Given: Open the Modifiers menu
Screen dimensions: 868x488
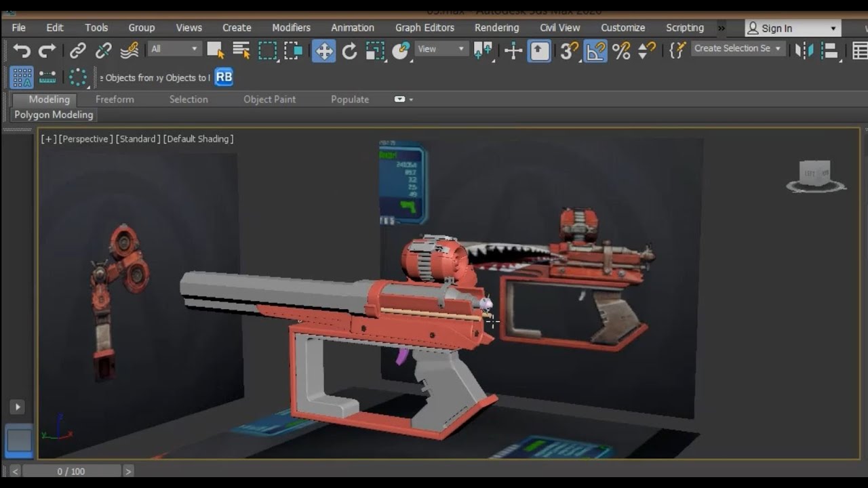Looking at the screenshot, I should pyautogui.click(x=292, y=28).
